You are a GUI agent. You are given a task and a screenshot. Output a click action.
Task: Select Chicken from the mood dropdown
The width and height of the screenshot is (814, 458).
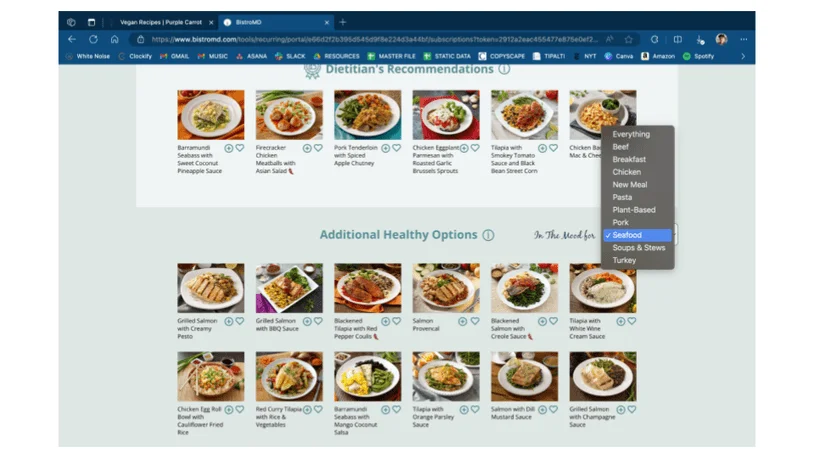point(627,172)
